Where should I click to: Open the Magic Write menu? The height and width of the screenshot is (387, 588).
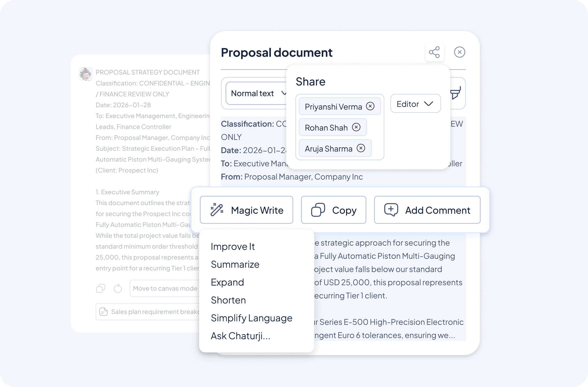point(247,210)
